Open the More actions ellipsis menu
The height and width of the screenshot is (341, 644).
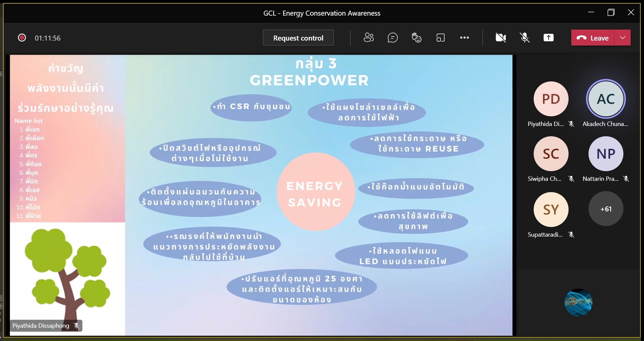coord(464,38)
